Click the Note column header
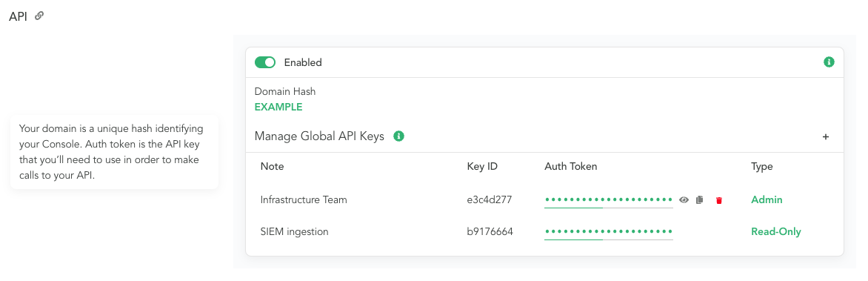Screen dimensions: 868x281 point(273,166)
